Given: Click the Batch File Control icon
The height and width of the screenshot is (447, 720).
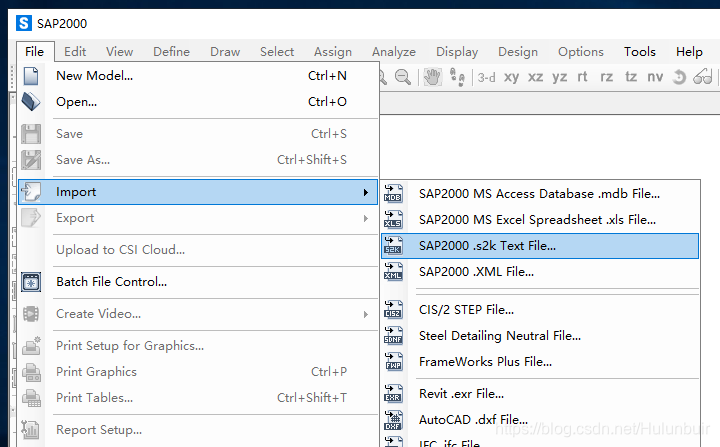Looking at the screenshot, I should pos(31,282).
